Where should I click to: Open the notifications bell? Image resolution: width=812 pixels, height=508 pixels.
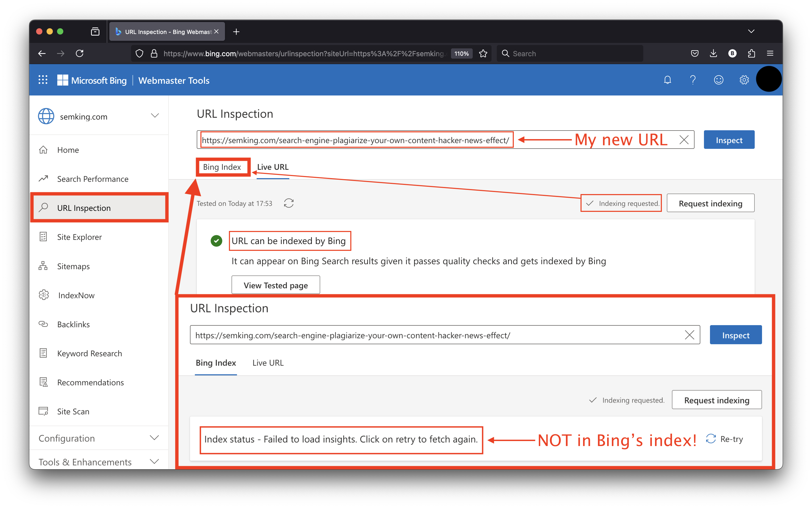coord(667,80)
